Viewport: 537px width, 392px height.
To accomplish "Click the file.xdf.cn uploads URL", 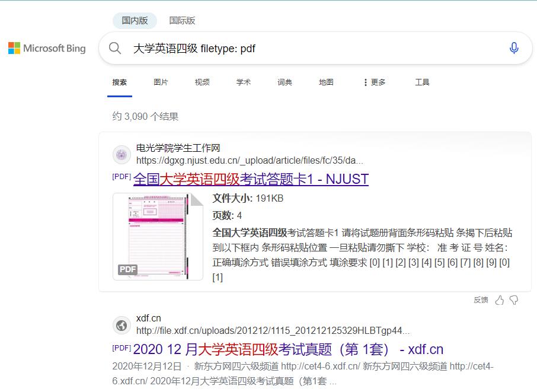I will click(273, 331).
